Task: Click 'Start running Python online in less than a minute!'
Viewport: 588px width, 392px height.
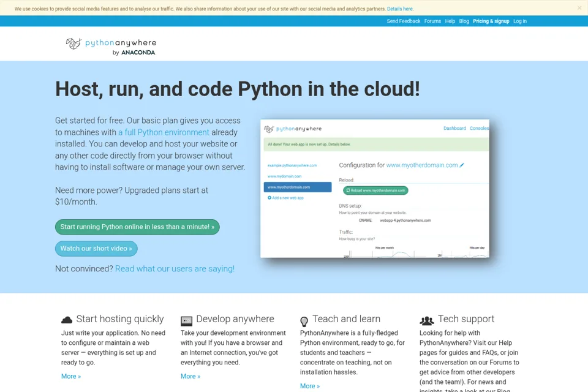Action: point(137,227)
